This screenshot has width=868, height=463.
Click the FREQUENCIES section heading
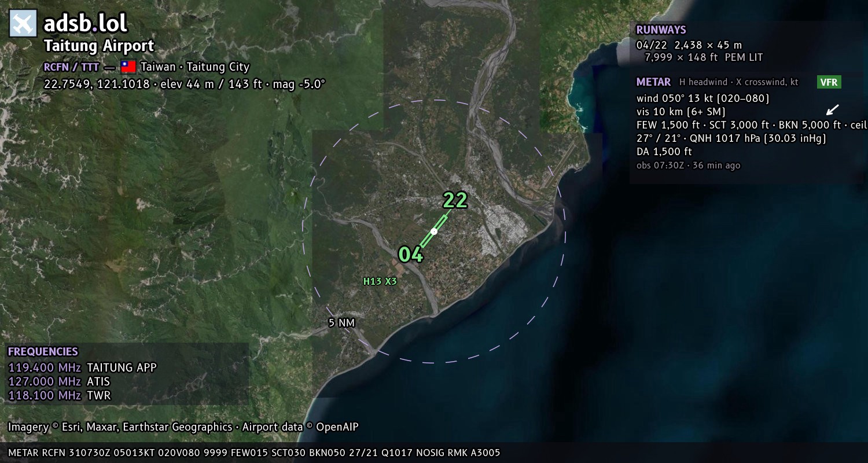pos(43,352)
